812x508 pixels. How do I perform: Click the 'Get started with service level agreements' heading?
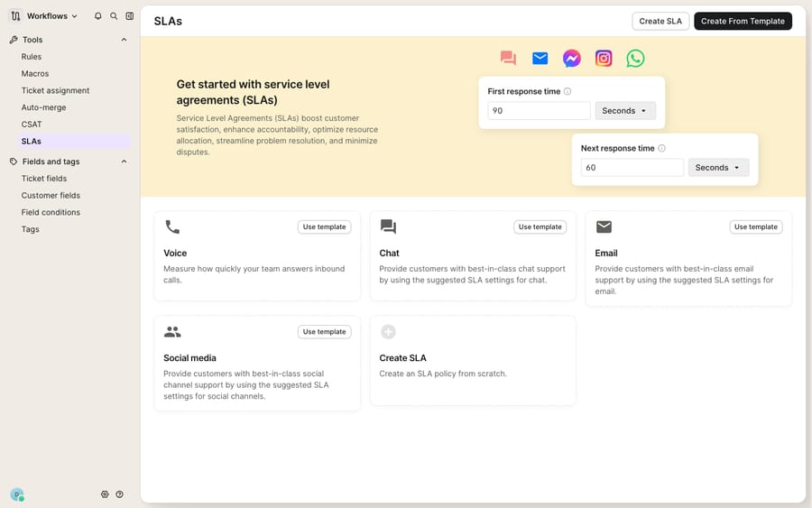253,92
